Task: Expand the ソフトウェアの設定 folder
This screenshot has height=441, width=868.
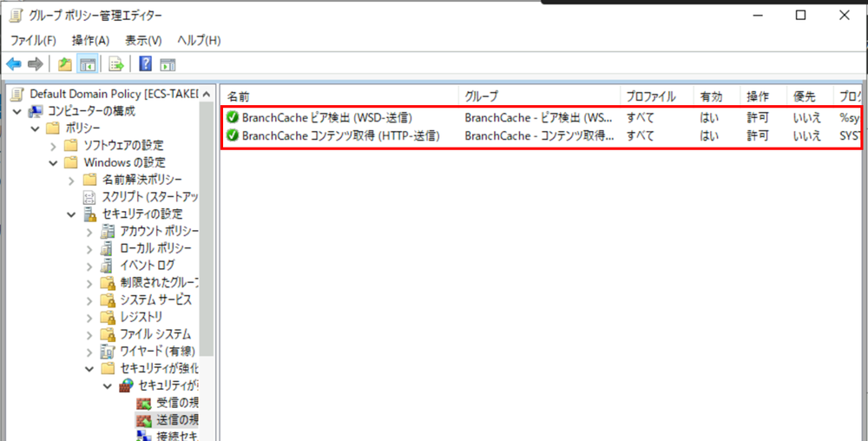Action: (54, 146)
